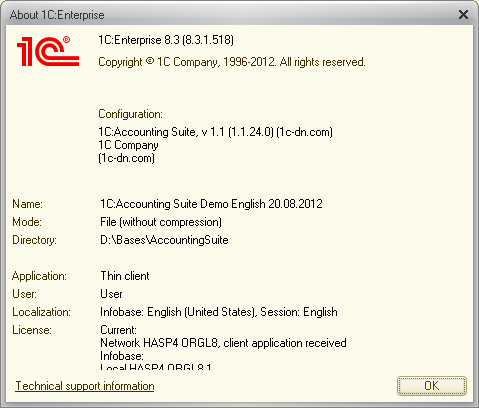Select the Thin client value
The height and width of the screenshot is (408, 479).
(125, 276)
